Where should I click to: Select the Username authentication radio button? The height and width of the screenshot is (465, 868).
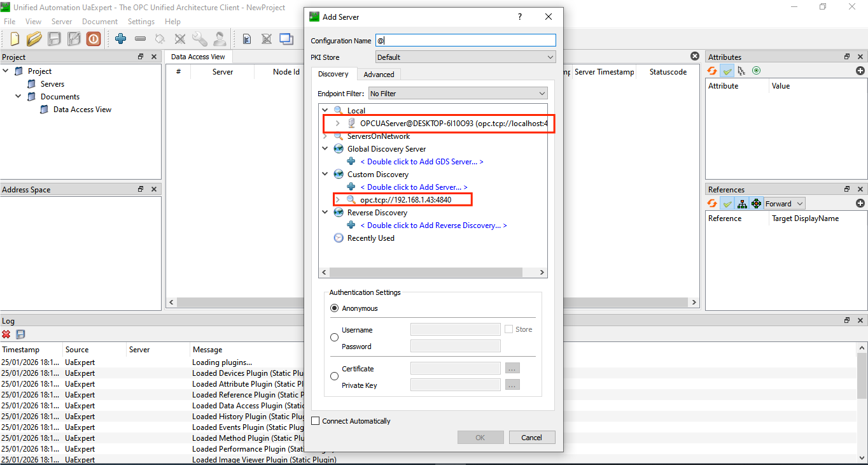(335, 338)
